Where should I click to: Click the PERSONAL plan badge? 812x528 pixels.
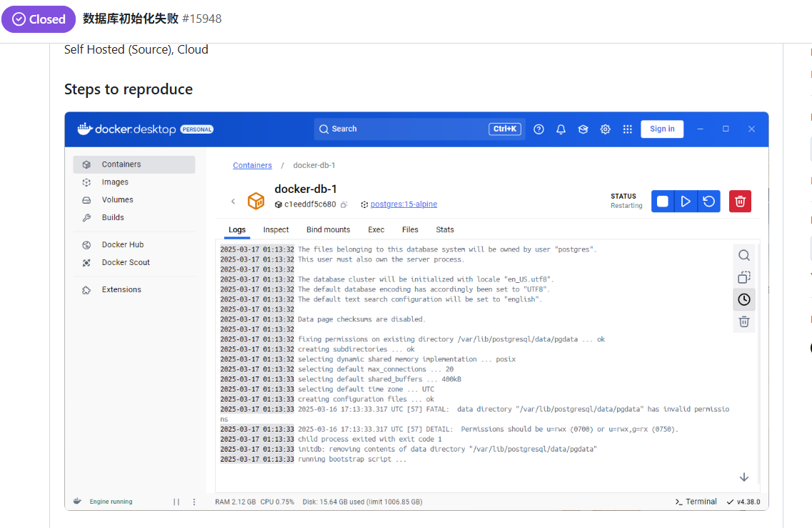pos(197,129)
